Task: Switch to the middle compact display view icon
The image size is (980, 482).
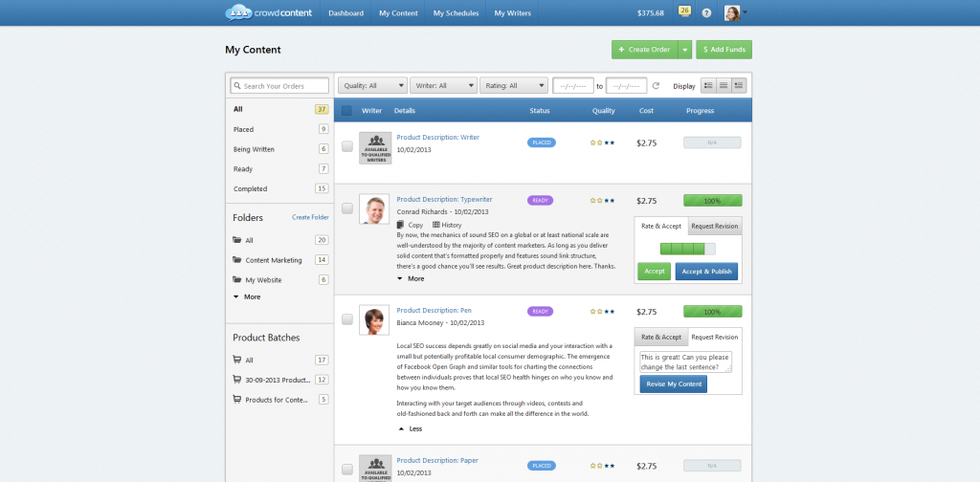Action: [724, 85]
